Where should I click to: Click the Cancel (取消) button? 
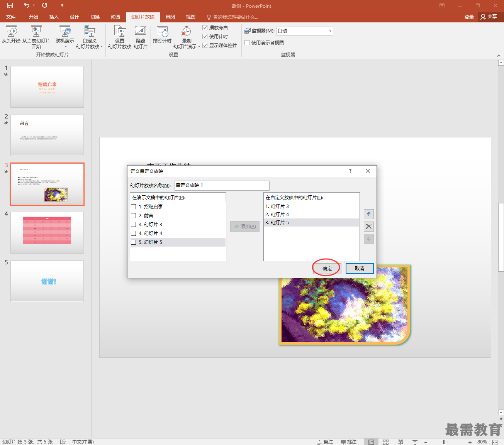[360, 269]
